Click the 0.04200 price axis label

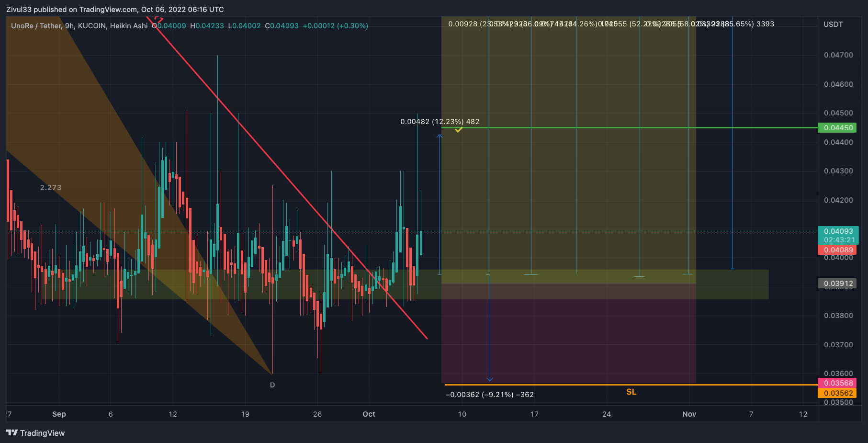[x=838, y=200]
